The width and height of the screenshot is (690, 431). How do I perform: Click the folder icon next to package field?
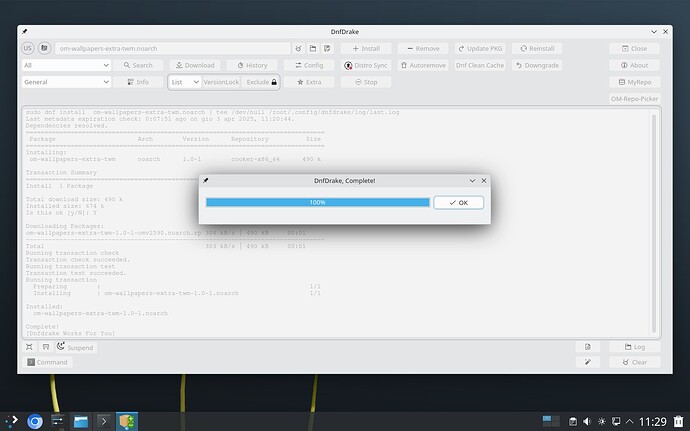[x=312, y=48]
